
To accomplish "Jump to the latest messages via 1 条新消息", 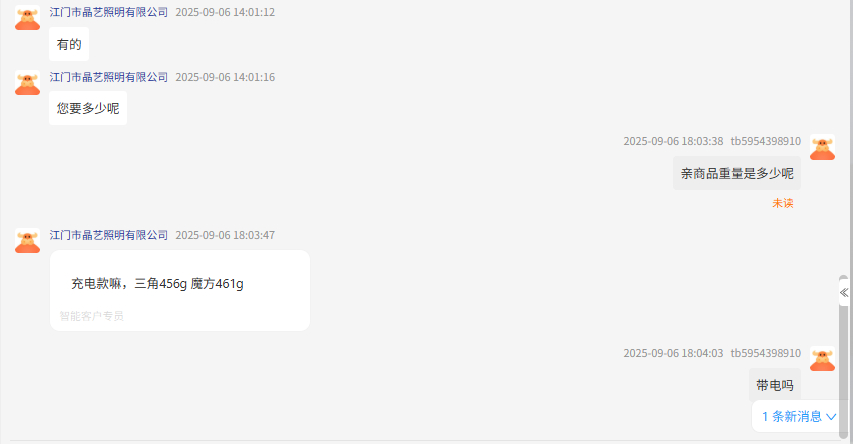I will click(798, 417).
